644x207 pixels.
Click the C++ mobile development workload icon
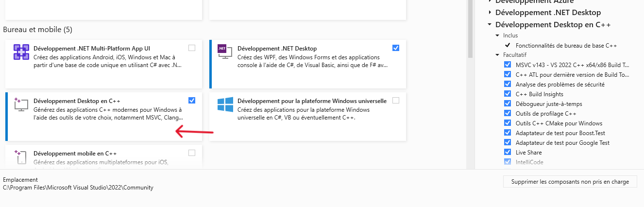click(x=21, y=156)
